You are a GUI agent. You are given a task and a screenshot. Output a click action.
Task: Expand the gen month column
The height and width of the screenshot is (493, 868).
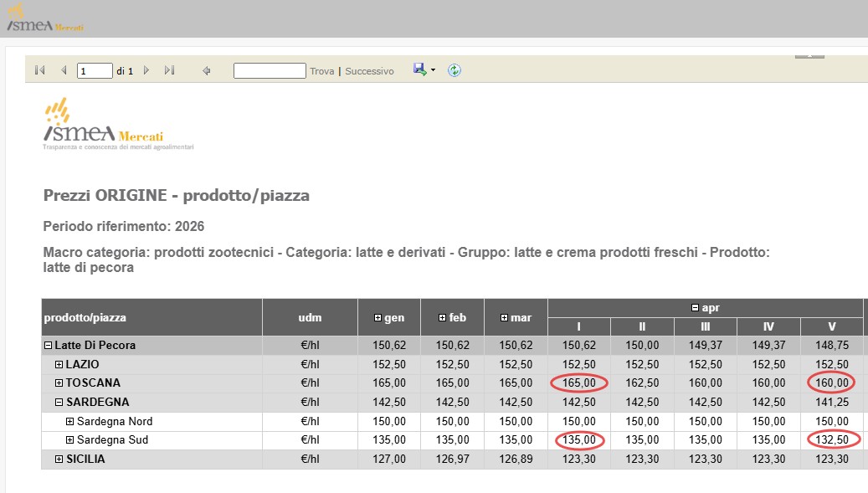coord(378,317)
